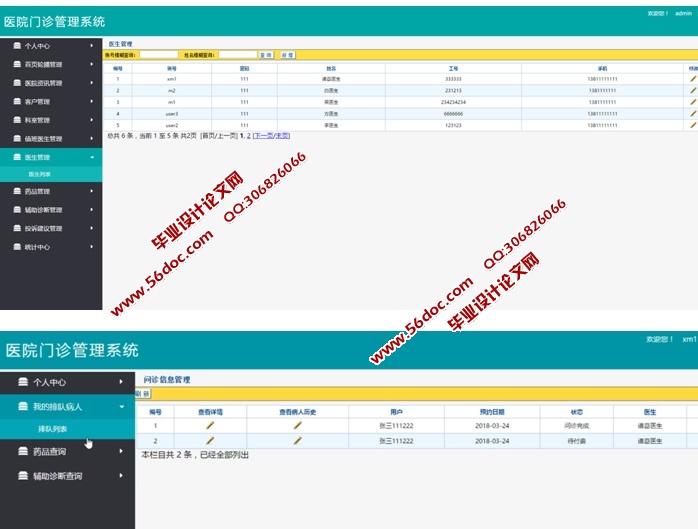Image resolution: width=698 pixels, height=529 pixels.
Task: Click the 账号模糊查询 input field
Action: [158, 55]
